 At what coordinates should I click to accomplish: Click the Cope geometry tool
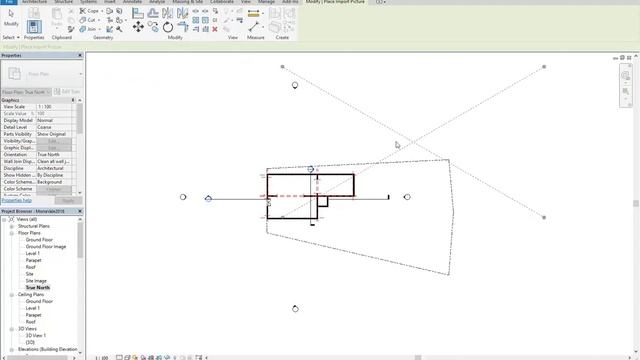pos(89,11)
